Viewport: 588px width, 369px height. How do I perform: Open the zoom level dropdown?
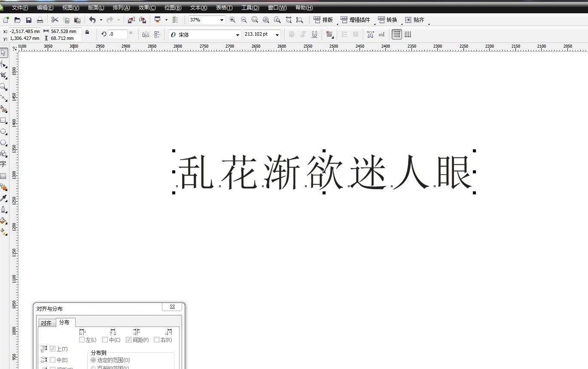[222, 20]
